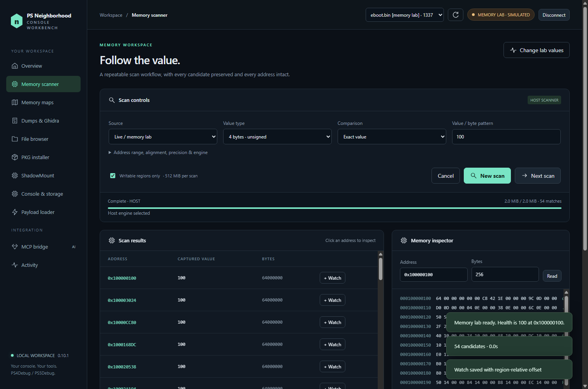588x389 pixels.
Task: Open the Source dropdown
Action: coord(163,137)
